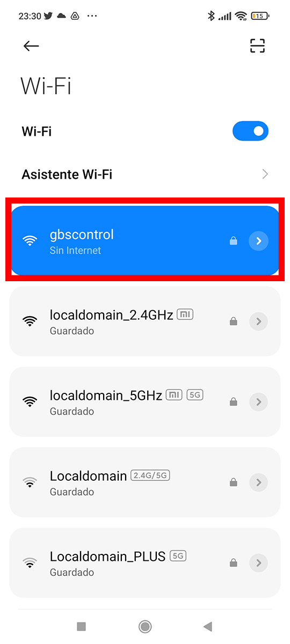Screen dimensions: 290x644
Task: Open Asistente Wi-Fi settings
Action: click(x=145, y=174)
